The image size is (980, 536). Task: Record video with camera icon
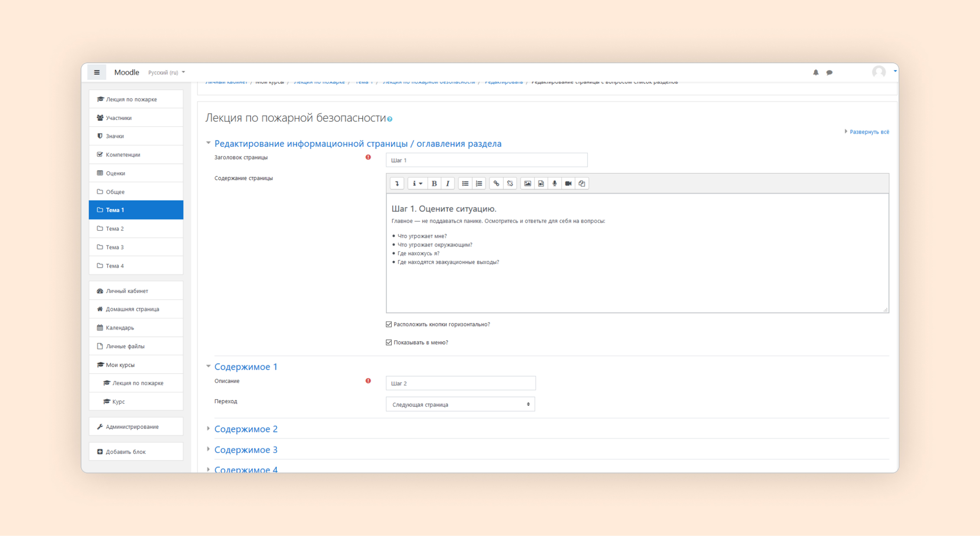tap(568, 183)
